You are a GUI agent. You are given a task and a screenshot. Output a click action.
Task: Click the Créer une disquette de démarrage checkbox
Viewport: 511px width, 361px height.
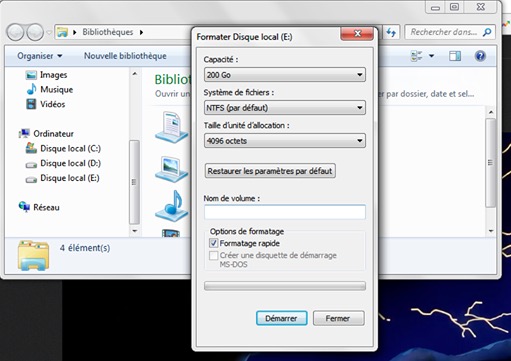coord(213,256)
